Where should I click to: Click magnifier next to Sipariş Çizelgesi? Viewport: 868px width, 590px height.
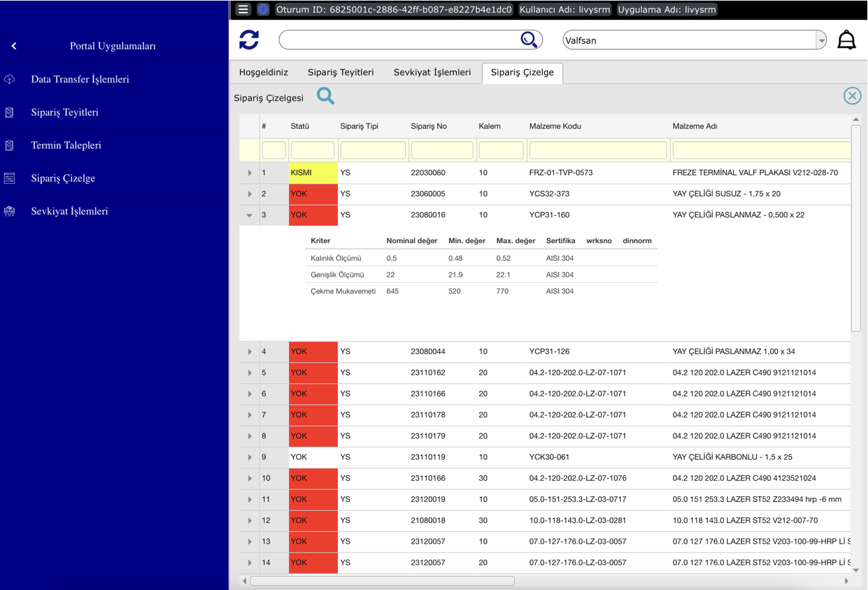(x=325, y=96)
